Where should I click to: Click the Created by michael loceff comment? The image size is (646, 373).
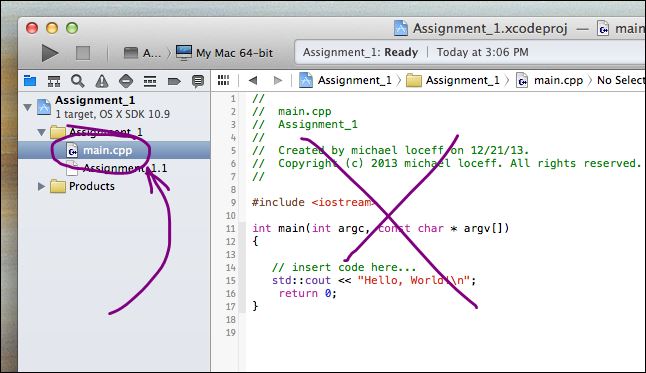tap(390, 150)
